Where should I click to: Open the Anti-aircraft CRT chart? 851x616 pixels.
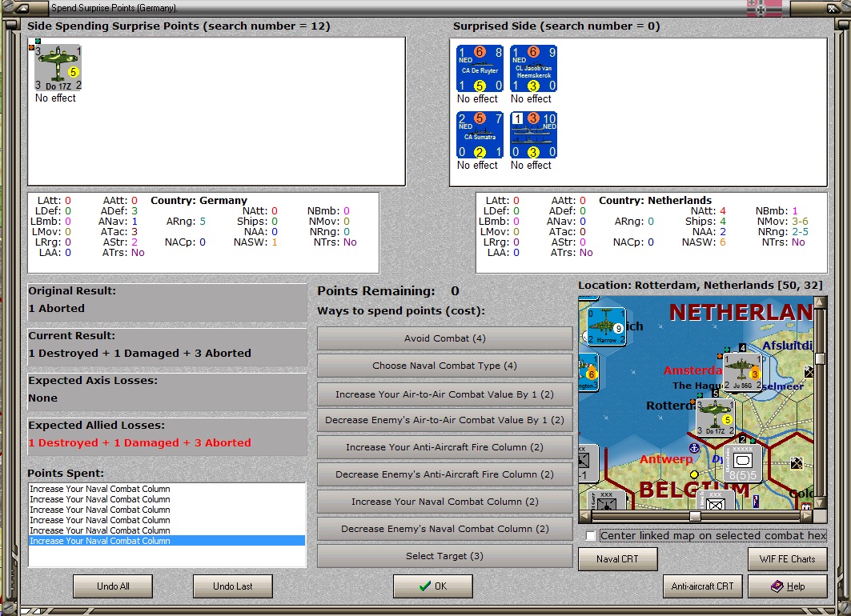702,586
